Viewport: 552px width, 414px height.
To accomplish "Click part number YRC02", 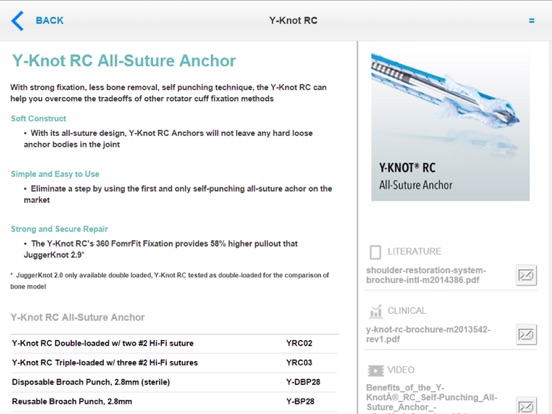I will click(x=299, y=343).
